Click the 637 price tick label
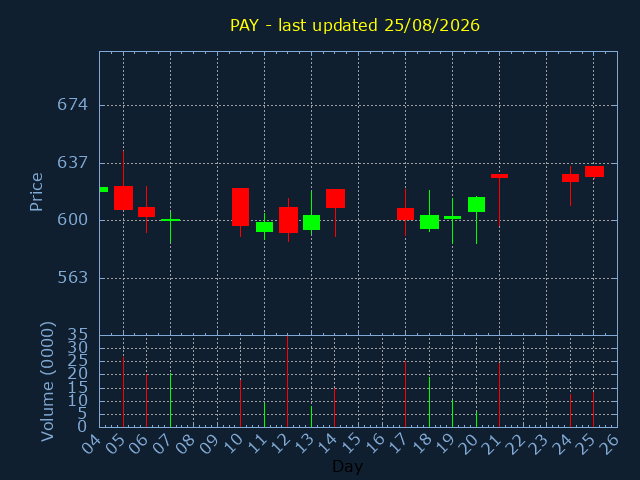The width and height of the screenshot is (640, 480). click(x=72, y=162)
